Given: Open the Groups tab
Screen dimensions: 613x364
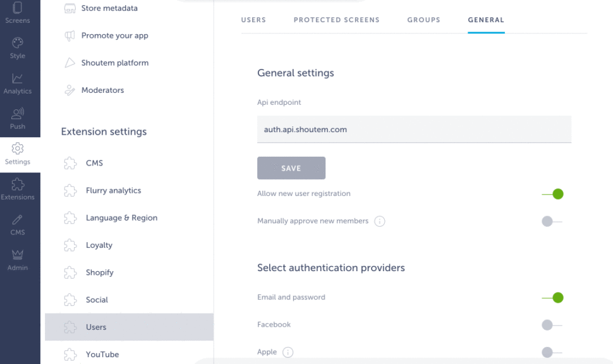Looking at the screenshot, I should [423, 20].
